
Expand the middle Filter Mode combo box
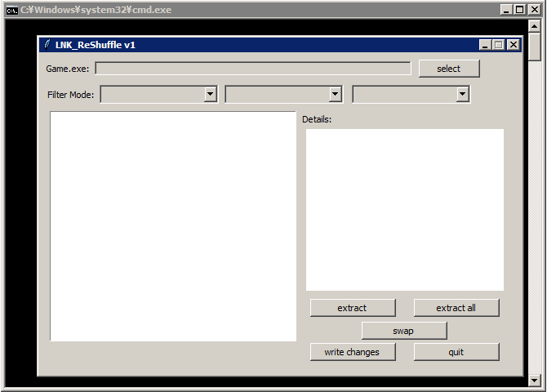[x=335, y=95]
